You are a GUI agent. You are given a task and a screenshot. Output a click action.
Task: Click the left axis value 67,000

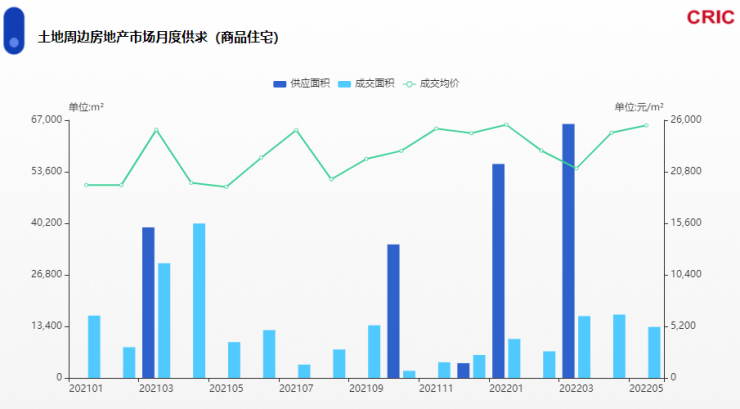pyautogui.click(x=47, y=120)
